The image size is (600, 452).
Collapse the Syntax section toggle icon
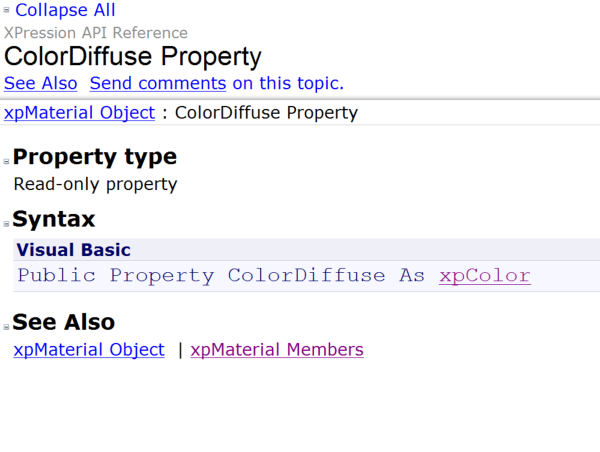[7, 223]
